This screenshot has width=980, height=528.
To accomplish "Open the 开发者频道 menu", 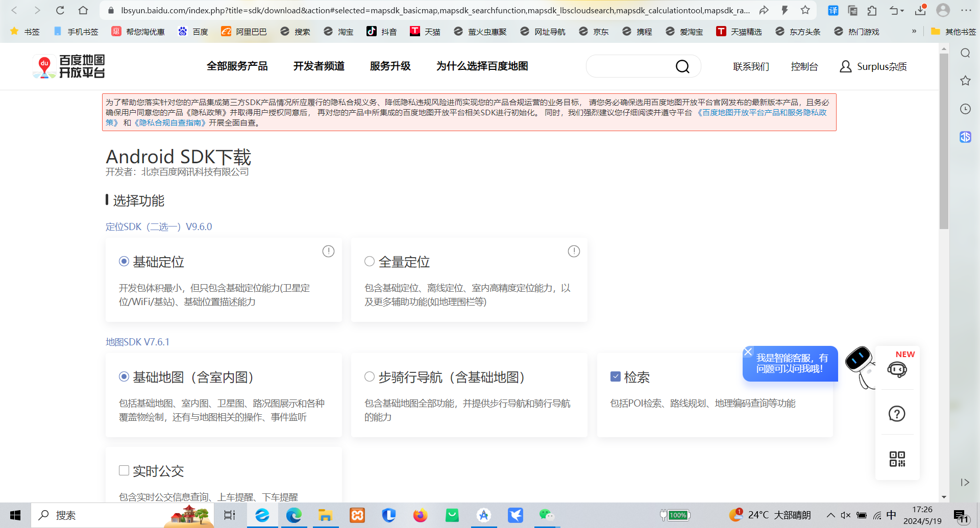I will tap(319, 66).
